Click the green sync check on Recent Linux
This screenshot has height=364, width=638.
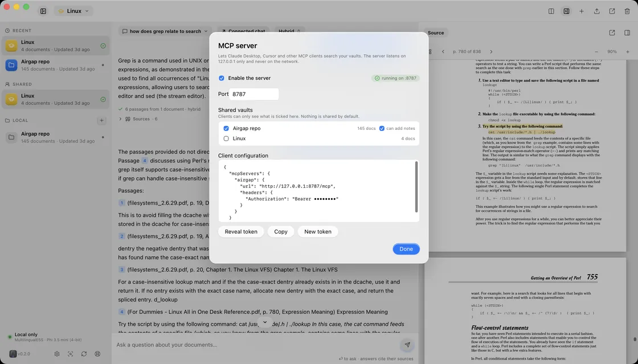point(103,46)
